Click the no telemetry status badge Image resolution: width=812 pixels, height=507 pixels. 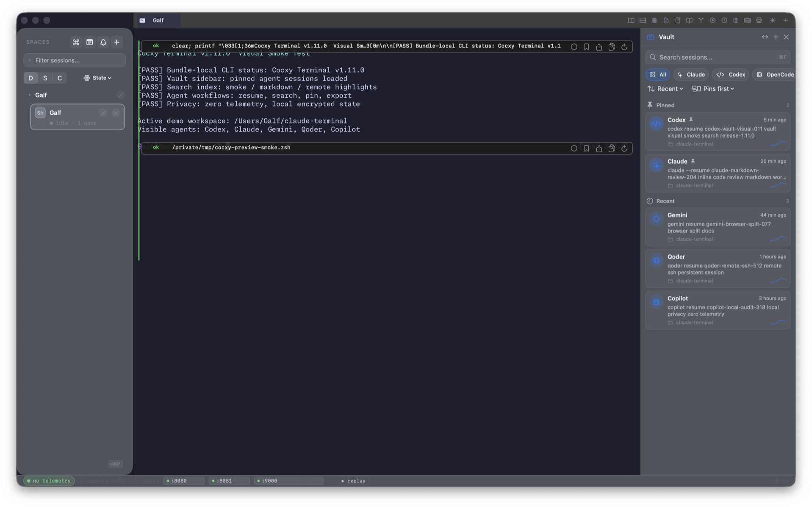pos(49,481)
